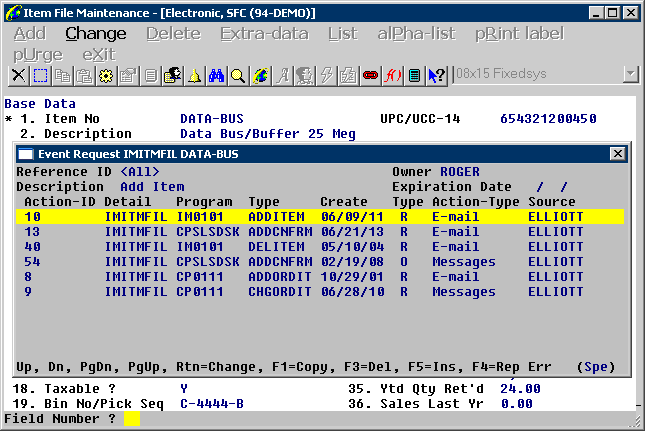Click the arrow question mark help icon
This screenshot has width=645, height=431.
coord(436,76)
